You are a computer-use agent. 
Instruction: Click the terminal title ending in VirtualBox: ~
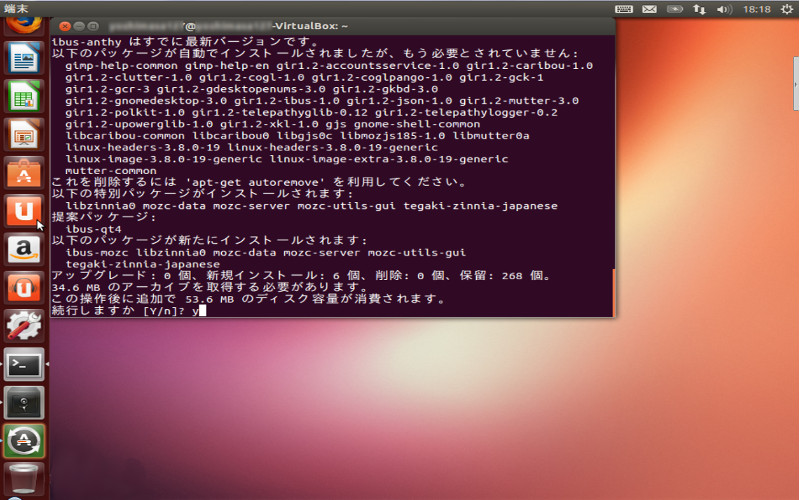pyautogui.click(x=229, y=26)
